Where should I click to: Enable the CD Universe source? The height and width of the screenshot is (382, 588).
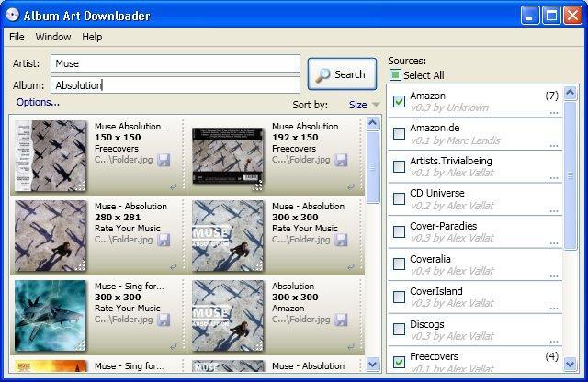pyautogui.click(x=400, y=198)
